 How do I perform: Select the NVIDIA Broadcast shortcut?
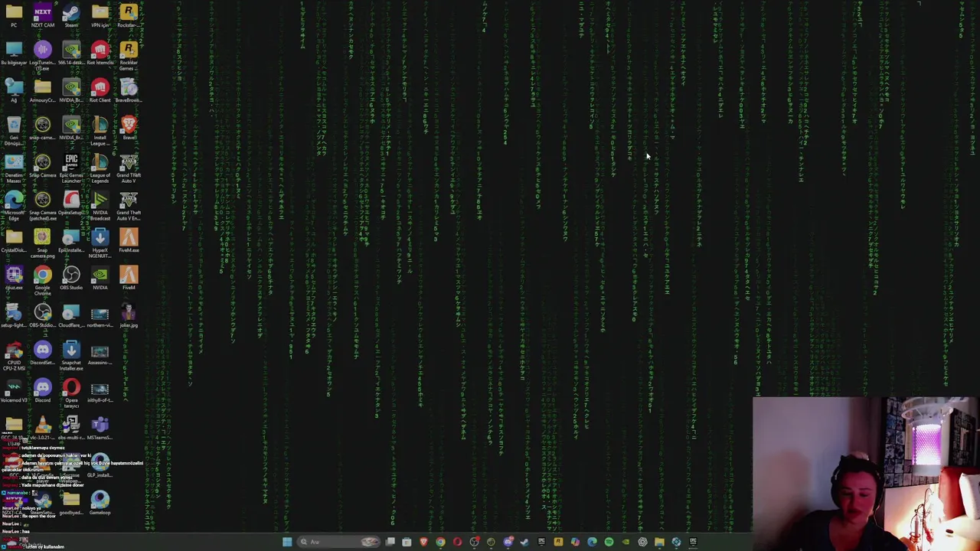(100, 205)
